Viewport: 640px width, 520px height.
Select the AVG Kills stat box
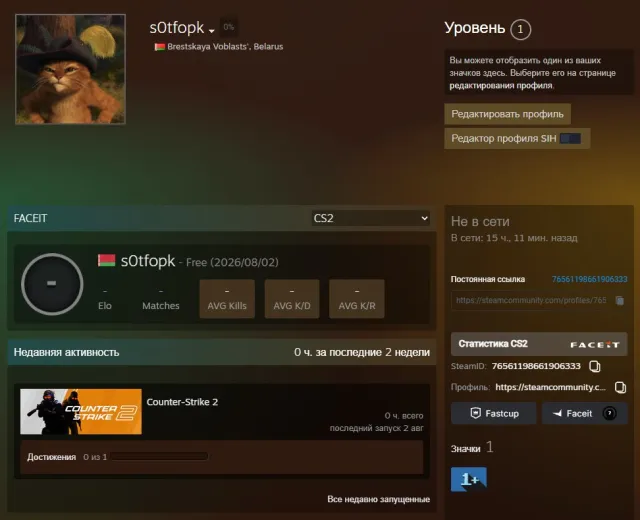click(227, 299)
